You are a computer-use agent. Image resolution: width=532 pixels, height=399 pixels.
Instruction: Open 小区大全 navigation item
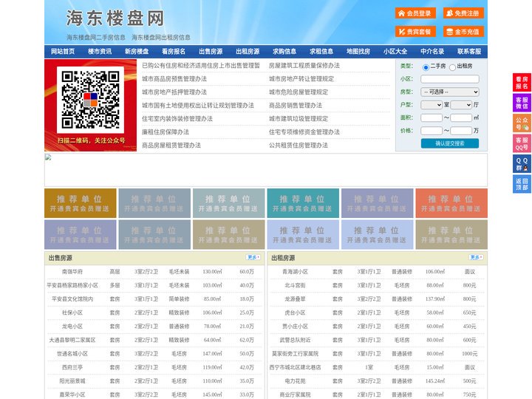click(x=395, y=52)
